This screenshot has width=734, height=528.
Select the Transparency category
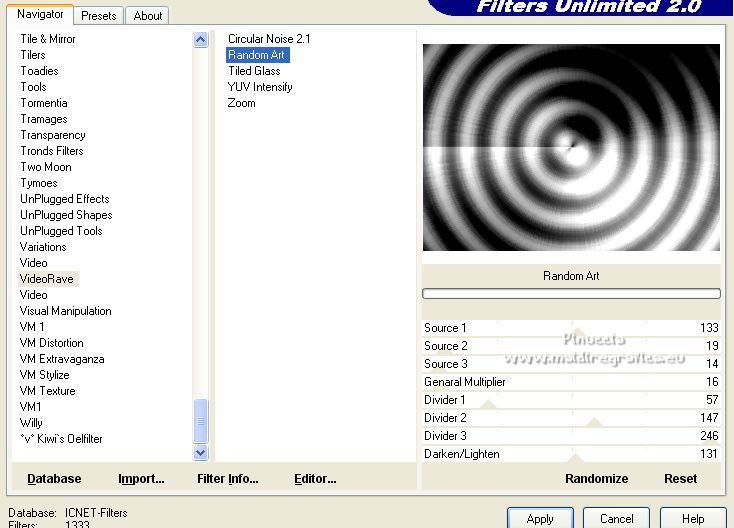[x=53, y=135]
